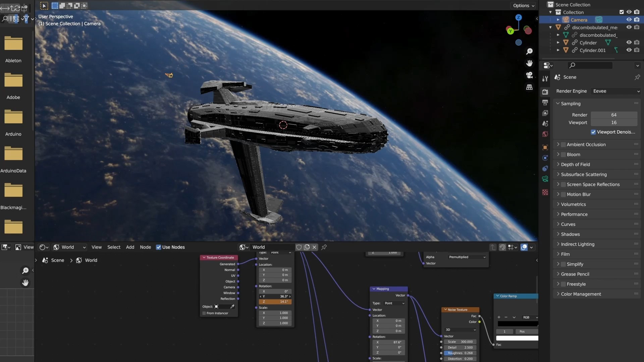Open Alpha Premultiplied dropdown in node
The width and height of the screenshot is (644, 362).
(x=467, y=257)
